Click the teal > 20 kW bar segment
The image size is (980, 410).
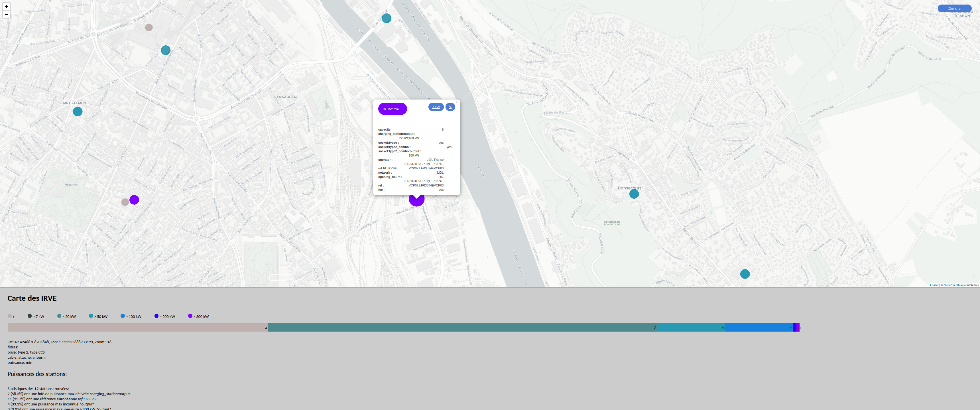click(x=462, y=327)
